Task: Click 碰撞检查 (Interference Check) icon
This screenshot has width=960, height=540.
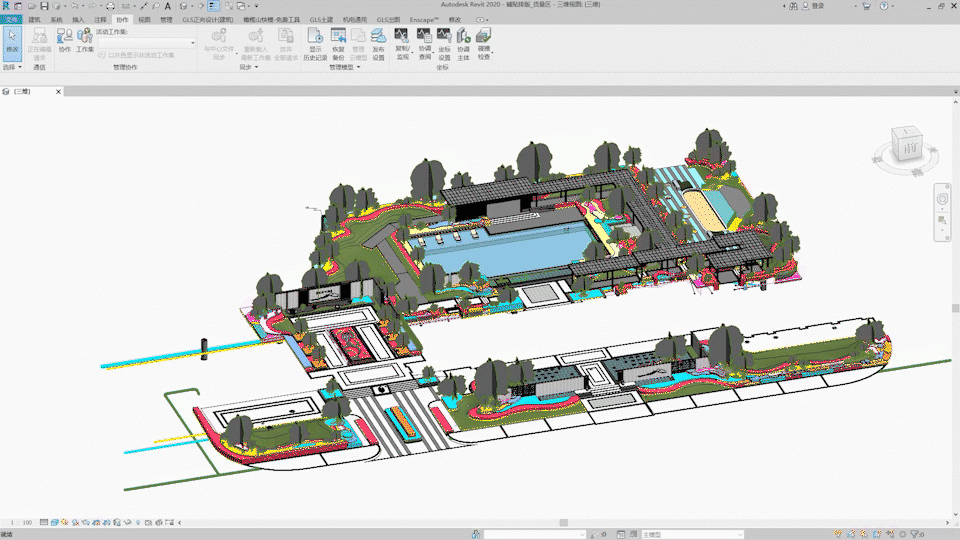Action: 484,39
